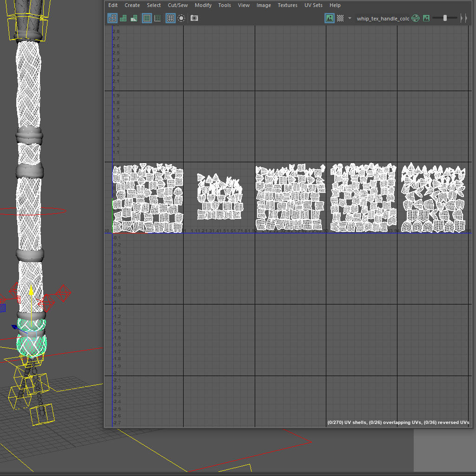476x476 pixels.
Task: Select UV shell group in fifth tile
Action: [x=433, y=198]
